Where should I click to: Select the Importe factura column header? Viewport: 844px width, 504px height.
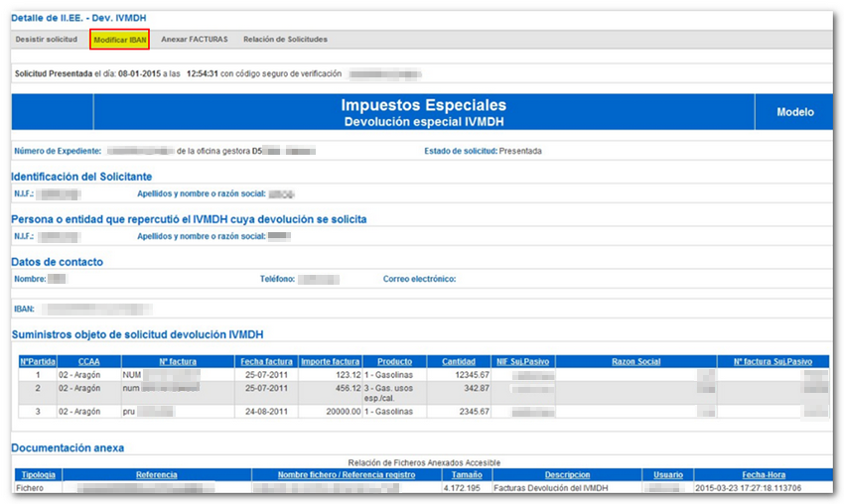pyautogui.click(x=330, y=362)
